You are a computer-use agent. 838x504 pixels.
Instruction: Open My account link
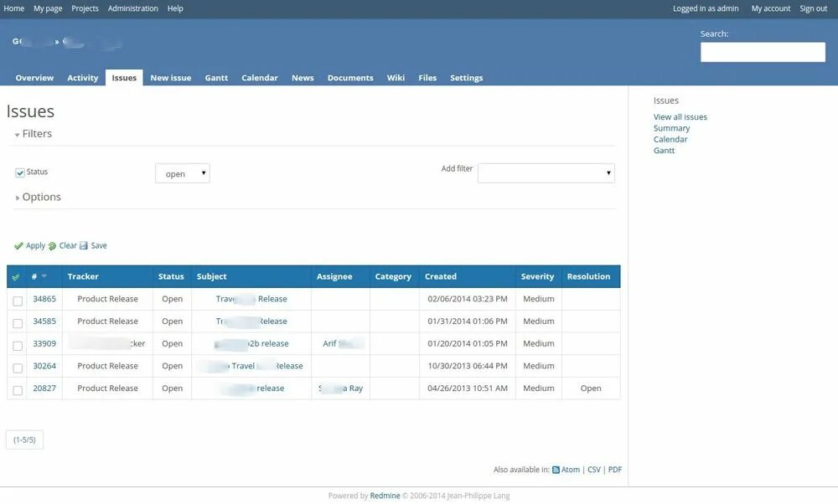click(771, 8)
